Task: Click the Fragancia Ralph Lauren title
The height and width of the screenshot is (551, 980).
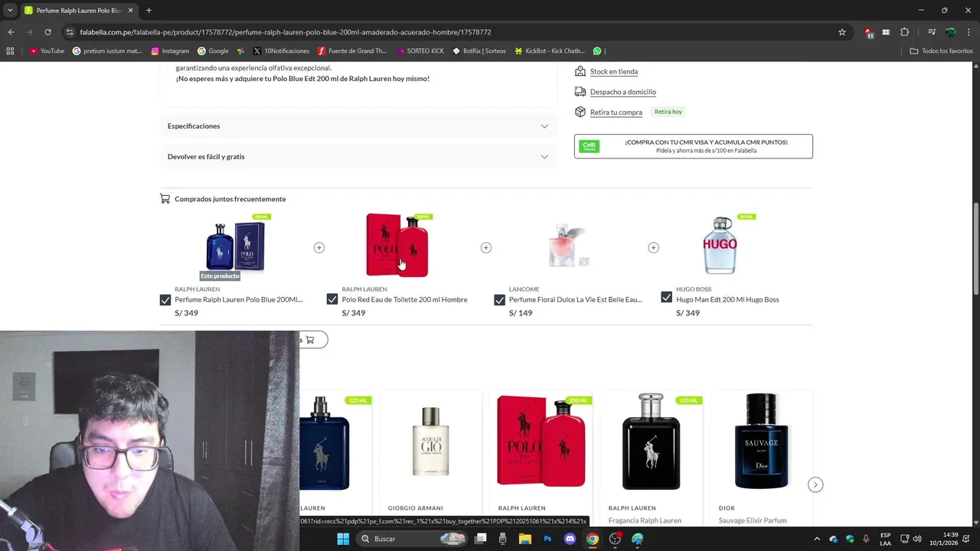Action: (645, 520)
